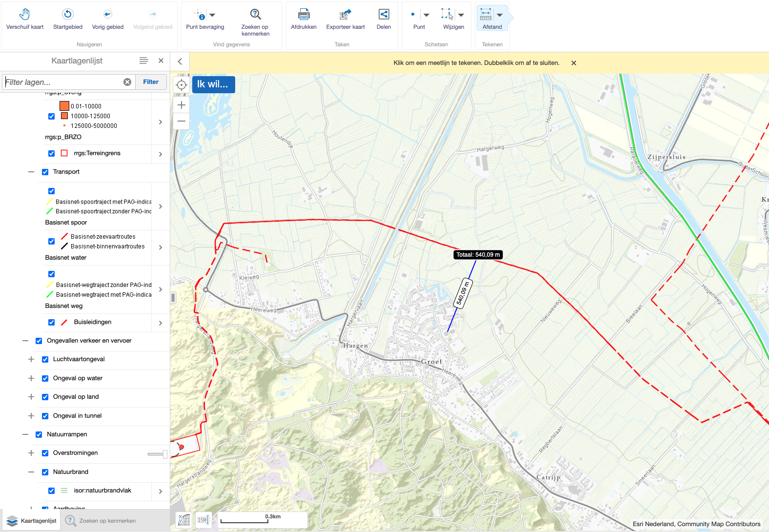Open the Kaartlagenlijst panel options menu

click(x=143, y=61)
